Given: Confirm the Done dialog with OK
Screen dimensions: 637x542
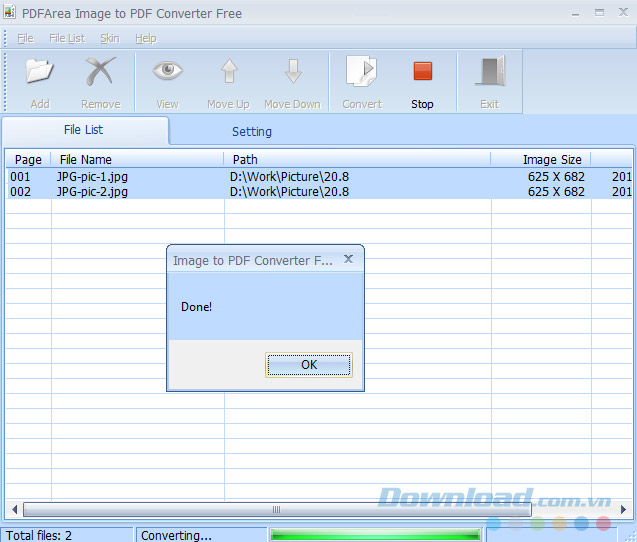Looking at the screenshot, I should (309, 364).
